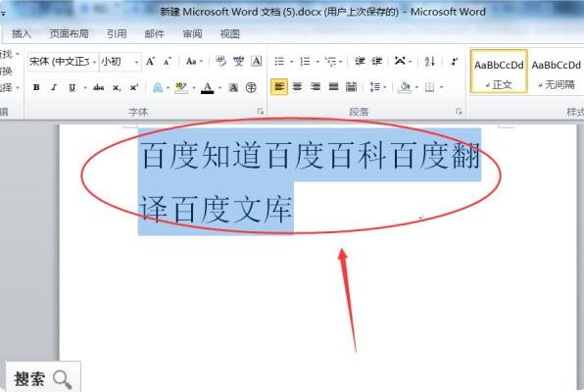This screenshot has height=392, width=584.
Task: Click the Numbering list icon
Action: click(x=306, y=62)
